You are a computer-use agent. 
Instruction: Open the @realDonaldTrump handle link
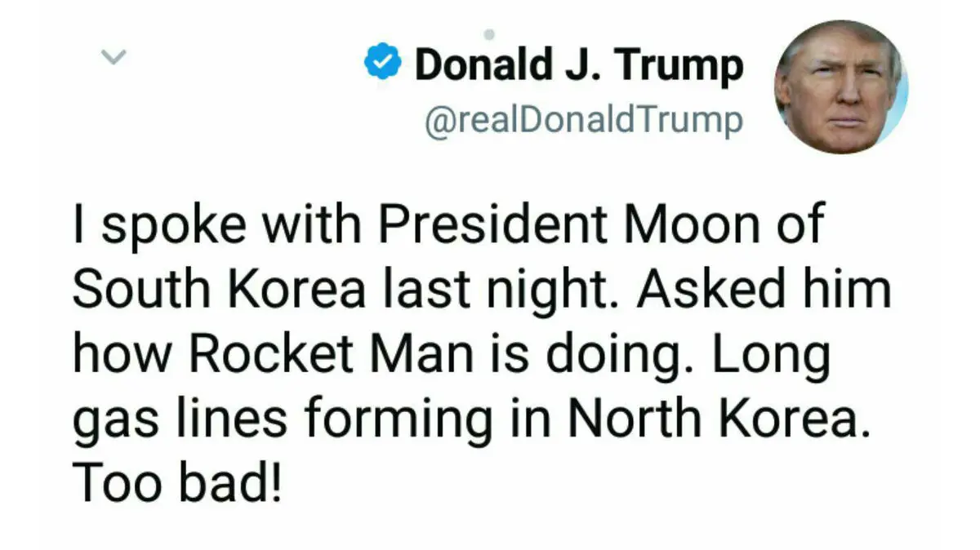(584, 121)
